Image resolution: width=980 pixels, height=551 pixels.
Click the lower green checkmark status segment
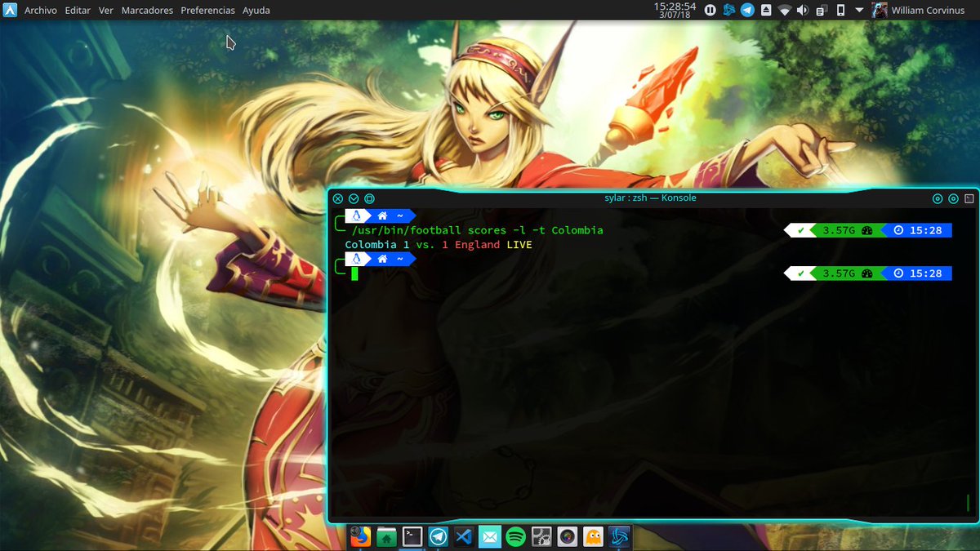click(x=800, y=273)
